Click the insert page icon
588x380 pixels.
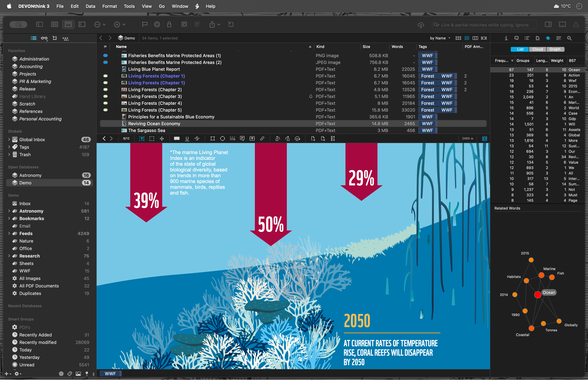(313, 139)
